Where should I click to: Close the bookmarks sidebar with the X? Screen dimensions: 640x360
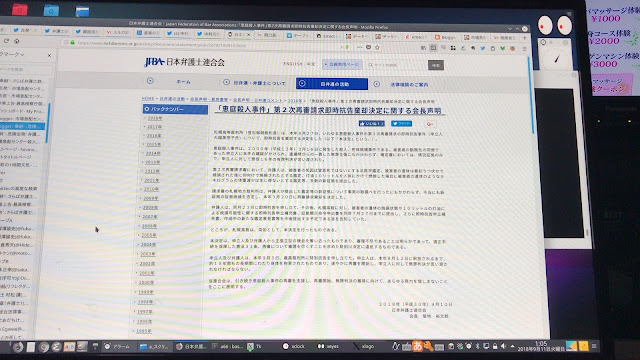click(x=49, y=55)
